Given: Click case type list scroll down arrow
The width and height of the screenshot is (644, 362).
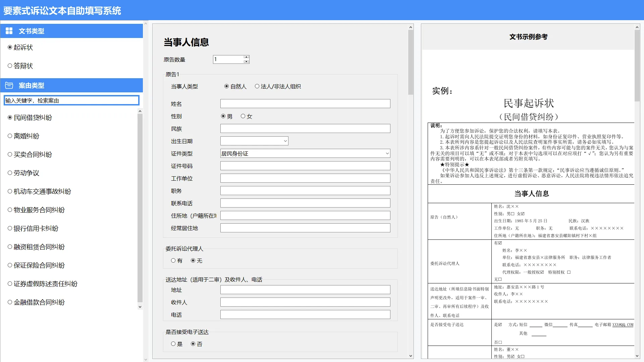Looking at the screenshot, I should tap(140, 307).
